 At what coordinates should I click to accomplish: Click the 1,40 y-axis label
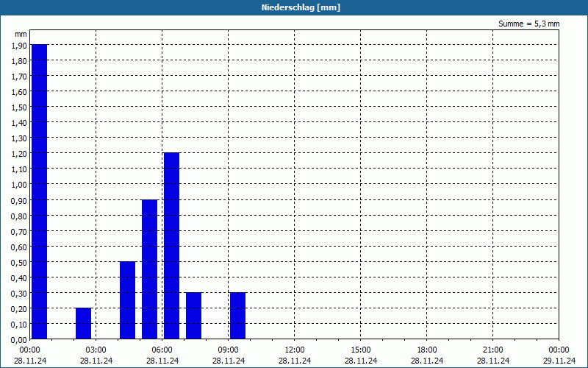tap(20, 123)
